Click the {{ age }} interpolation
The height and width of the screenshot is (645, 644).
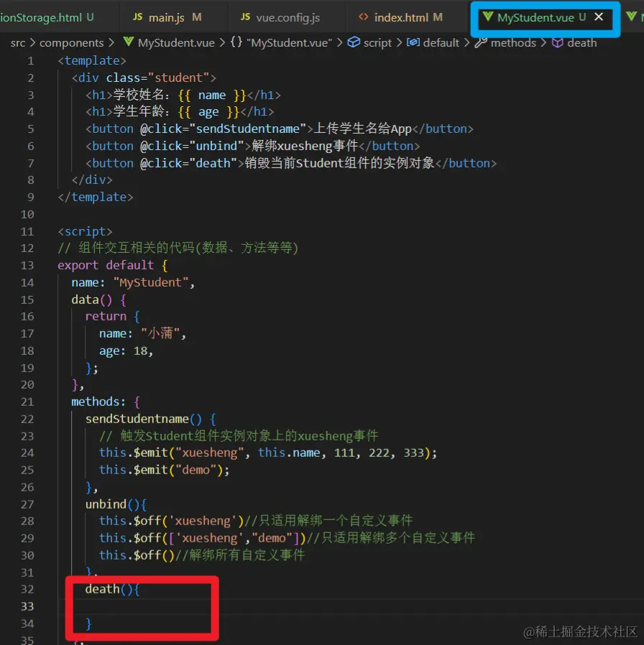tap(208, 112)
